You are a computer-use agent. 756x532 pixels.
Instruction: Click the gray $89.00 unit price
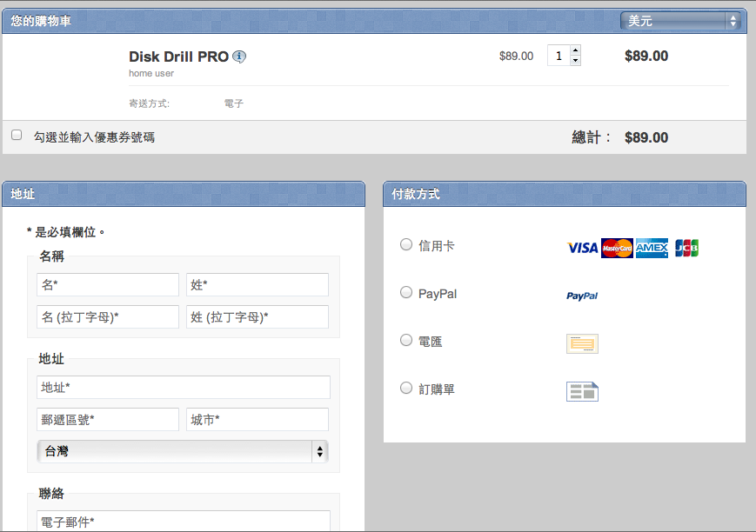coord(516,56)
